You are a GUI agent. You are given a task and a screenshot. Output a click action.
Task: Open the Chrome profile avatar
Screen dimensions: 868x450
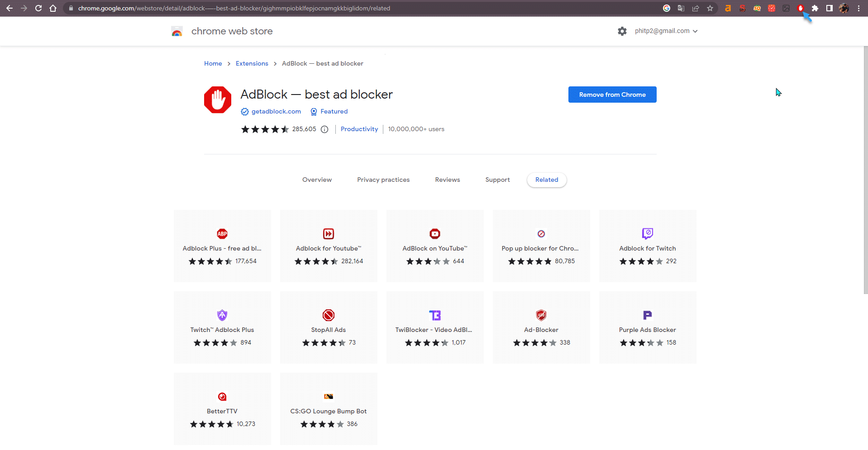844,8
